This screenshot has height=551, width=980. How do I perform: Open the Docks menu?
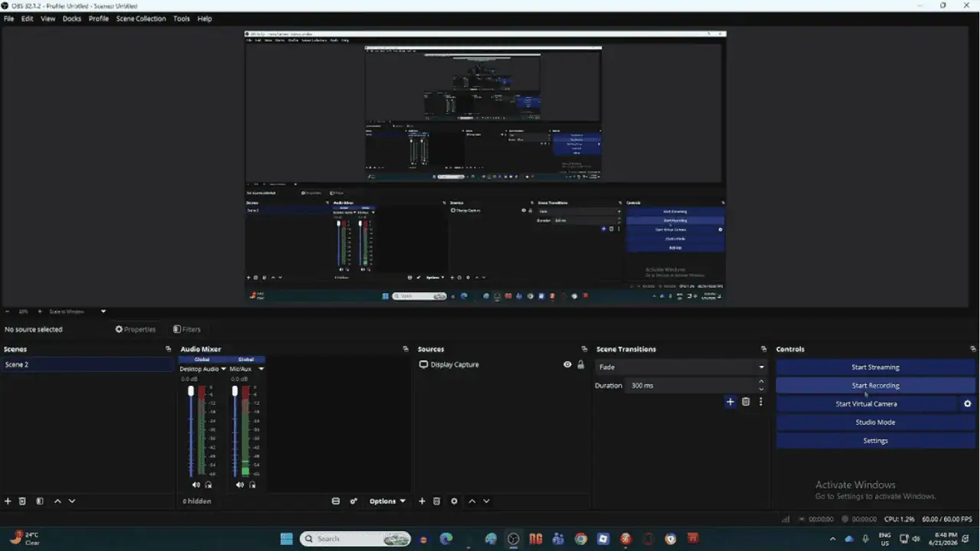pyautogui.click(x=72, y=18)
